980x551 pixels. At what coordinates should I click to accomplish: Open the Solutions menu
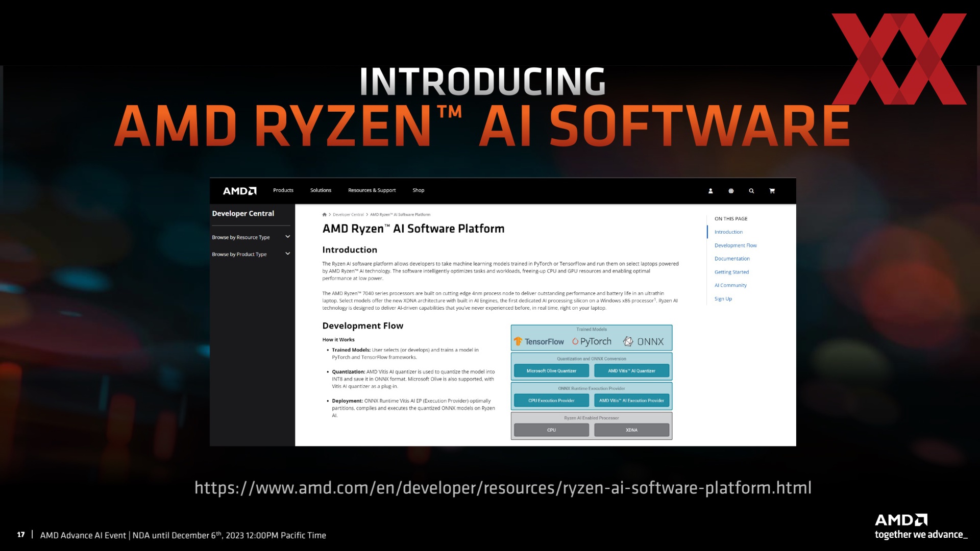(321, 190)
